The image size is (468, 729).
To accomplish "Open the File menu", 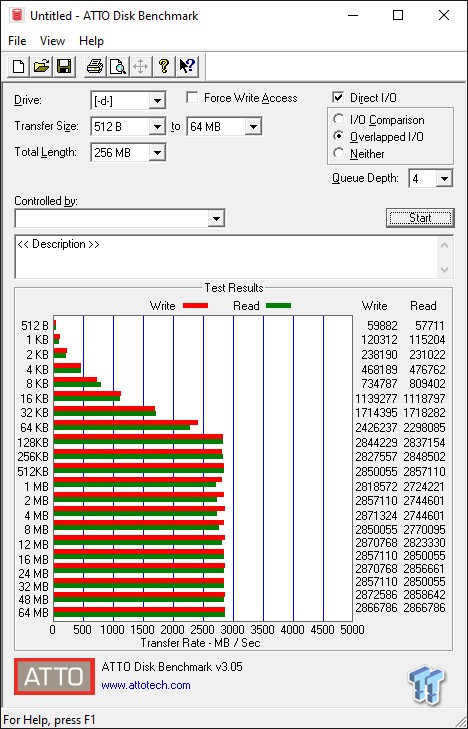I will click(x=17, y=41).
